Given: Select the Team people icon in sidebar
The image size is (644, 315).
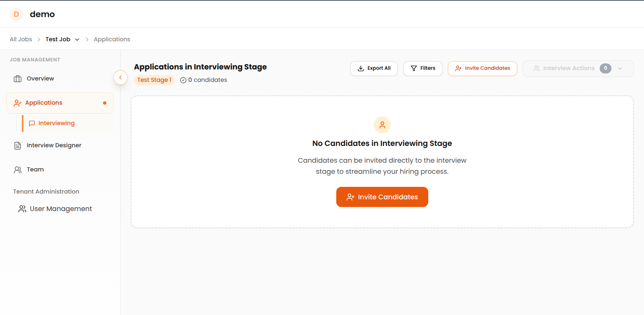Looking at the screenshot, I should pos(17,169).
